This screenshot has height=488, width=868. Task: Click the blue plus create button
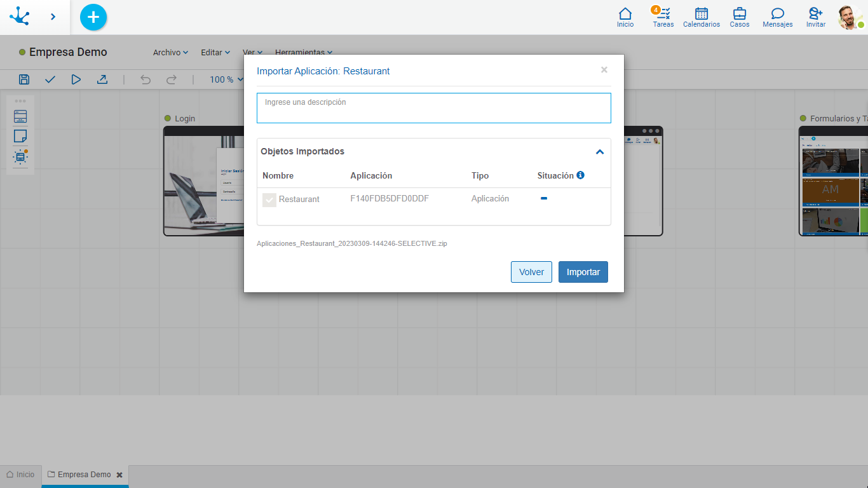[x=93, y=17]
